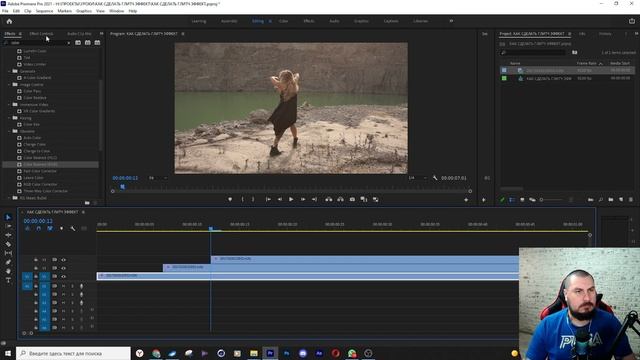Switch Project panel to Icon view
Screen dimensions: 640x360
(x=522, y=200)
